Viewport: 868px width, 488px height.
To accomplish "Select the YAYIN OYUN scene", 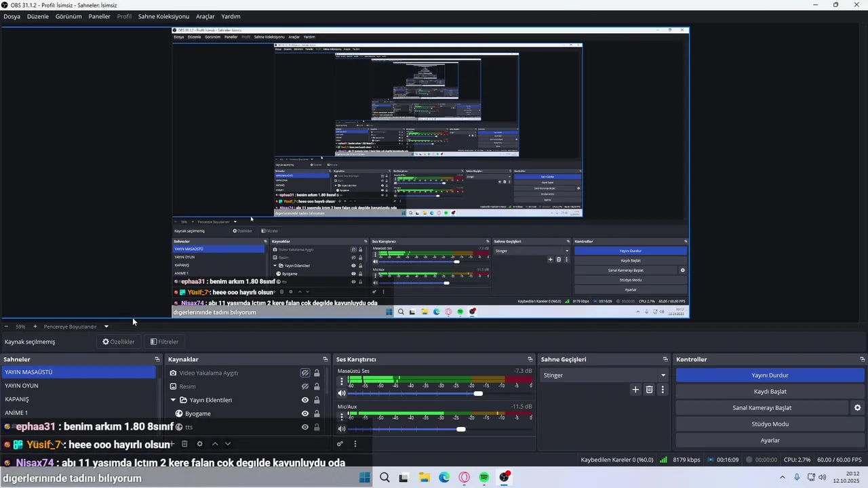I will pos(78,386).
